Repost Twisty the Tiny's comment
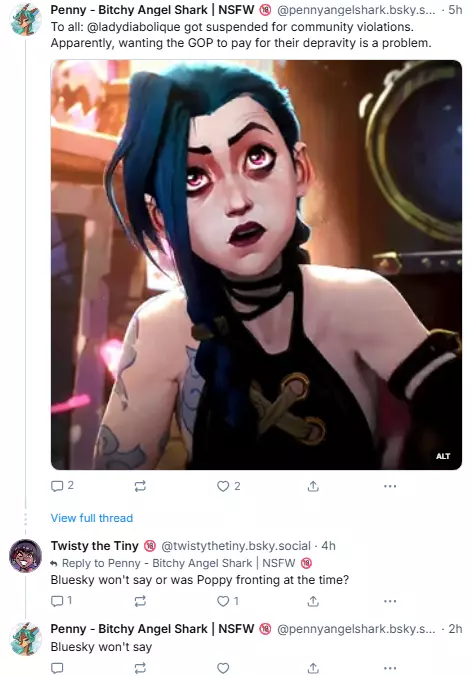The height and width of the screenshot is (676, 472). click(x=140, y=601)
